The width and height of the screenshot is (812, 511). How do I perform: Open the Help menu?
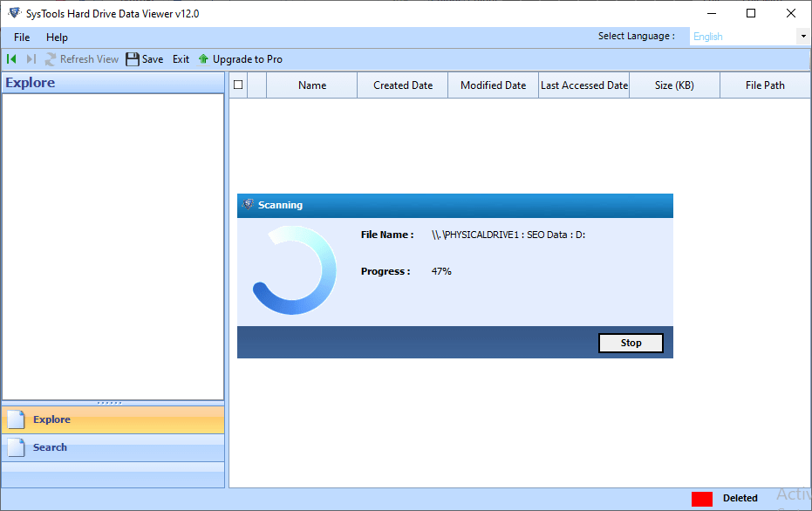pos(57,37)
